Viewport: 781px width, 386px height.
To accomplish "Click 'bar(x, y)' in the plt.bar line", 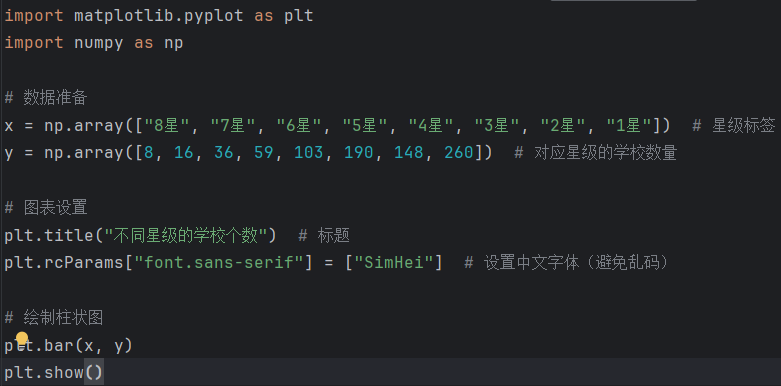I will (89, 345).
